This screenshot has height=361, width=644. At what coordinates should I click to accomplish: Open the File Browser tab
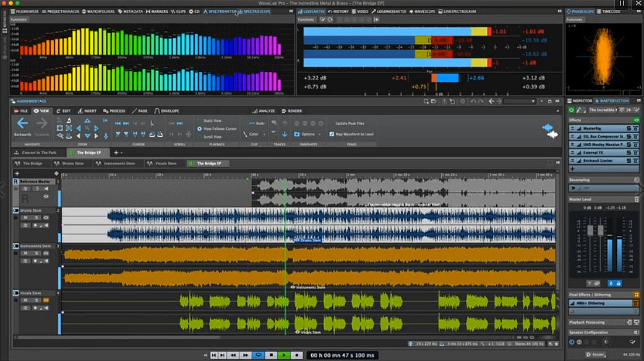point(25,12)
